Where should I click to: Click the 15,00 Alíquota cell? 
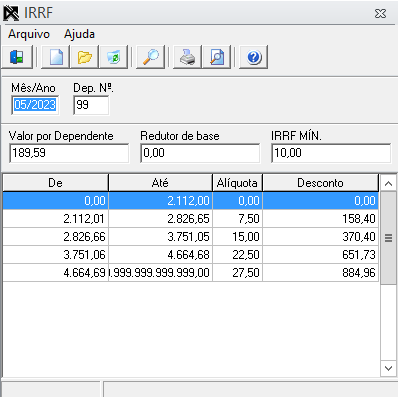(x=237, y=237)
